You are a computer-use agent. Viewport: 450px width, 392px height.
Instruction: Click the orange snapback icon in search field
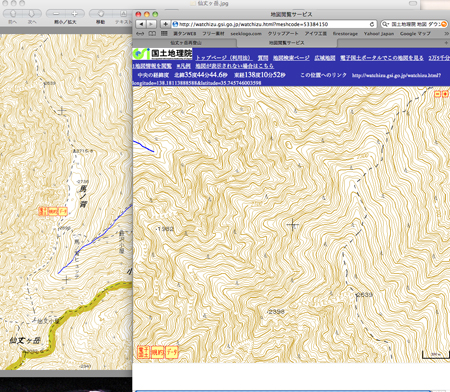pos(444,24)
